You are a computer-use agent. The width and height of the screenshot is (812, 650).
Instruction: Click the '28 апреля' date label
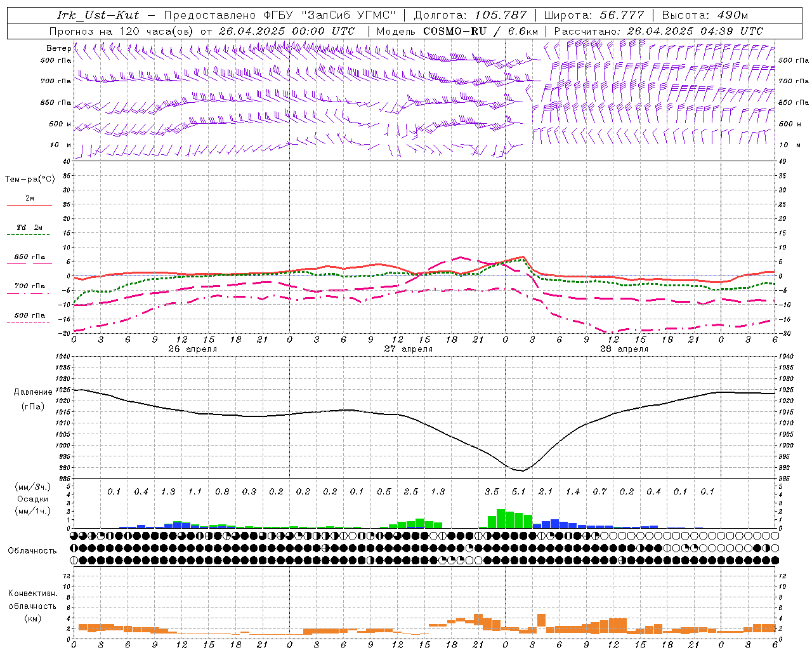tap(624, 349)
